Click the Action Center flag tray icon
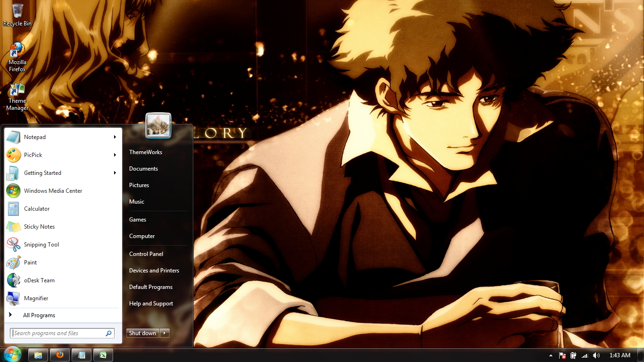Viewport: 644px width, 362px height. [562, 355]
